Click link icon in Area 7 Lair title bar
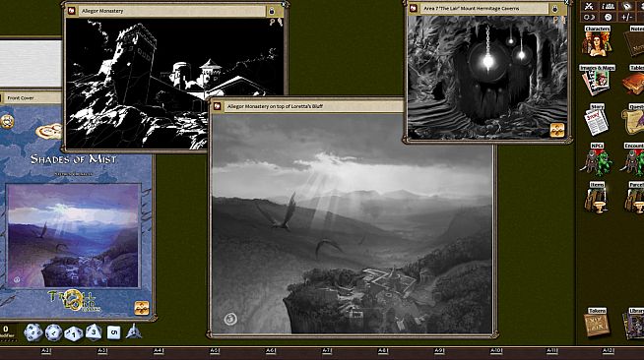644x360 pixels. click(x=413, y=8)
